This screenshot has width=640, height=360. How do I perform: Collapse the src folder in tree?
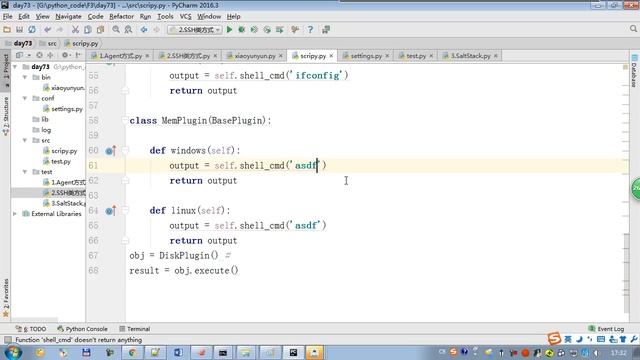point(25,140)
